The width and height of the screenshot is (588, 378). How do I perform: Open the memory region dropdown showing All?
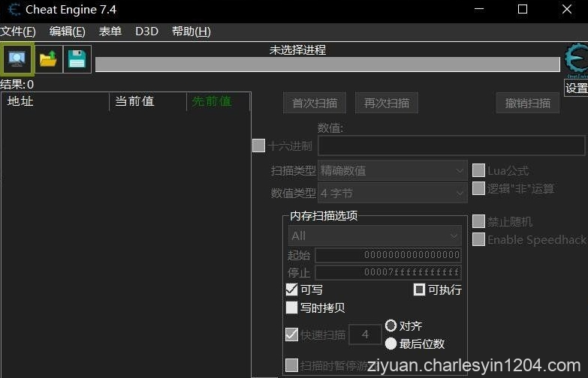tap(375, 235)
